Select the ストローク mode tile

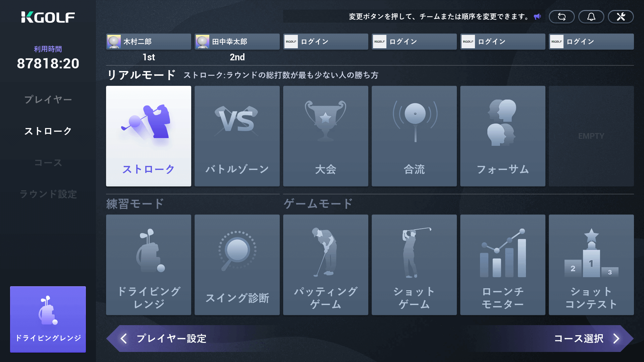149,136
